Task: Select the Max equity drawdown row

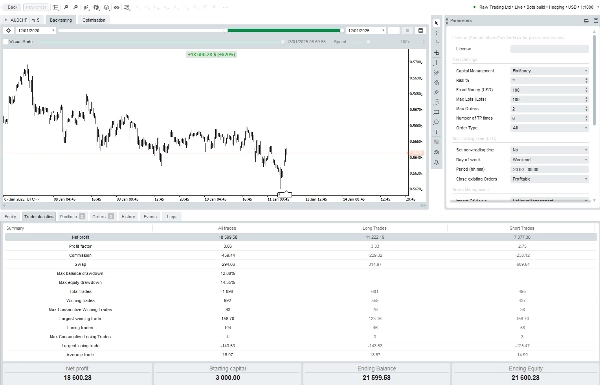Action: tap(300, 282)
